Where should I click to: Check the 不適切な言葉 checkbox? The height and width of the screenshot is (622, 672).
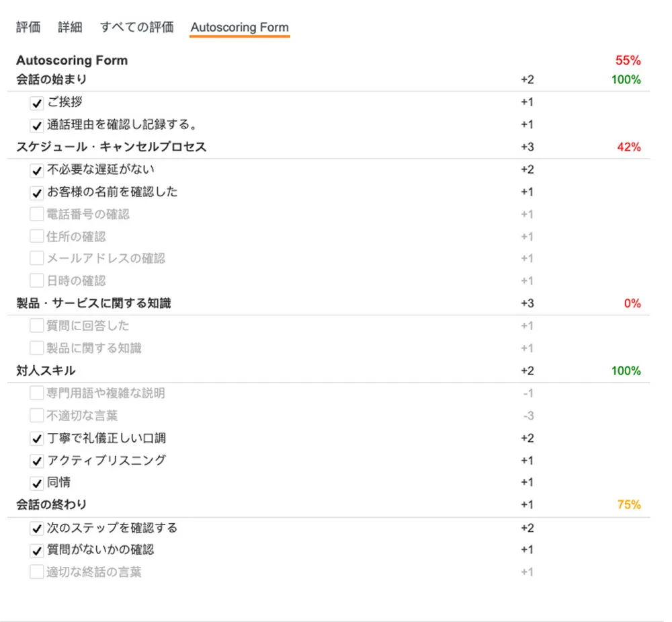pos(37,416)
